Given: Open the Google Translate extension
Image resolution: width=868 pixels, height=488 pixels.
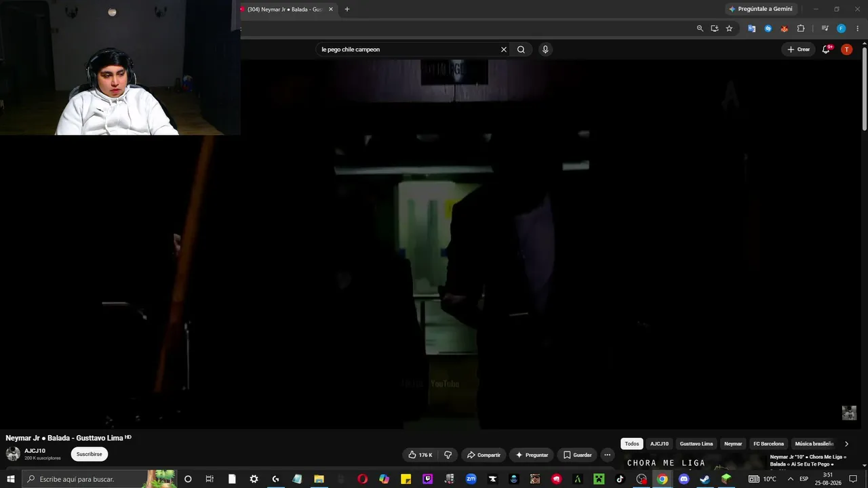Looking at the screenshot, I should pyautogui.click(x=751, y=28).
